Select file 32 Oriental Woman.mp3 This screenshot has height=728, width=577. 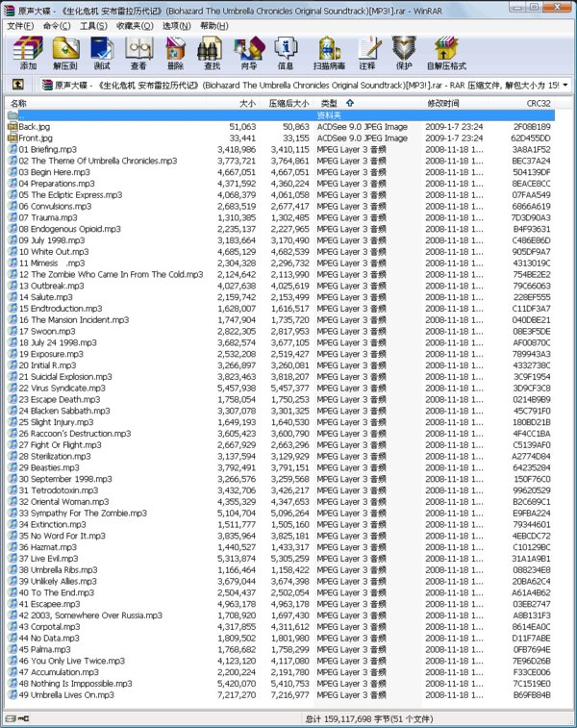[63, 502]
